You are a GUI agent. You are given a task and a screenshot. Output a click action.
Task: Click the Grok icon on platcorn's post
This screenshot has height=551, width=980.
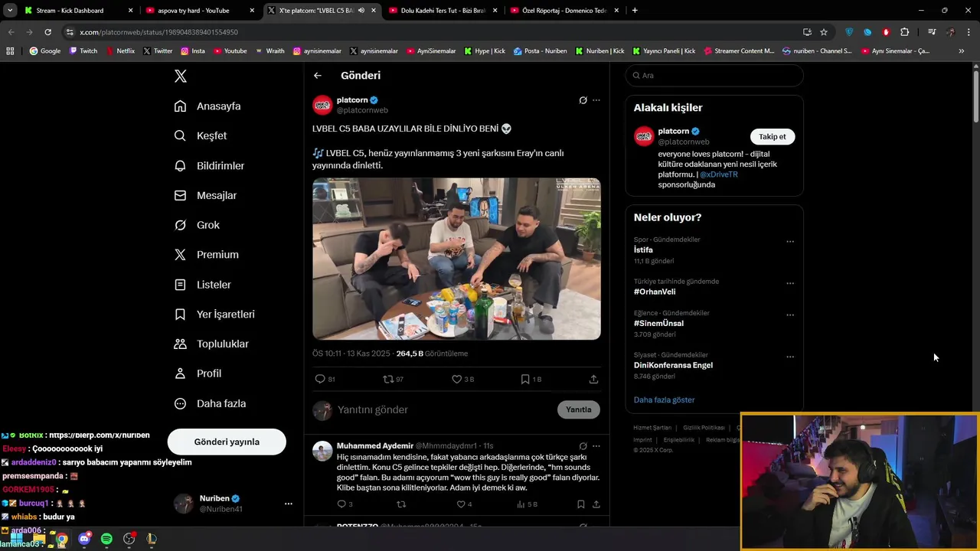[x=583, y=100]
